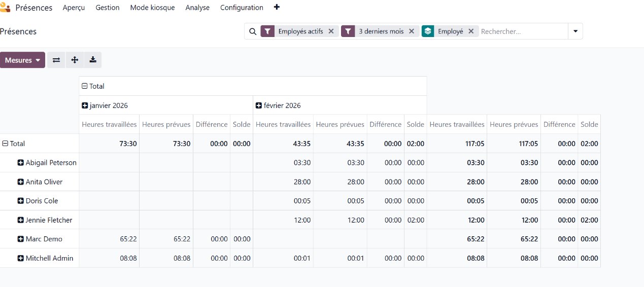Click the février 00:05 Heures travaillées cell for Doris Cole

click(x=283, y=201)
